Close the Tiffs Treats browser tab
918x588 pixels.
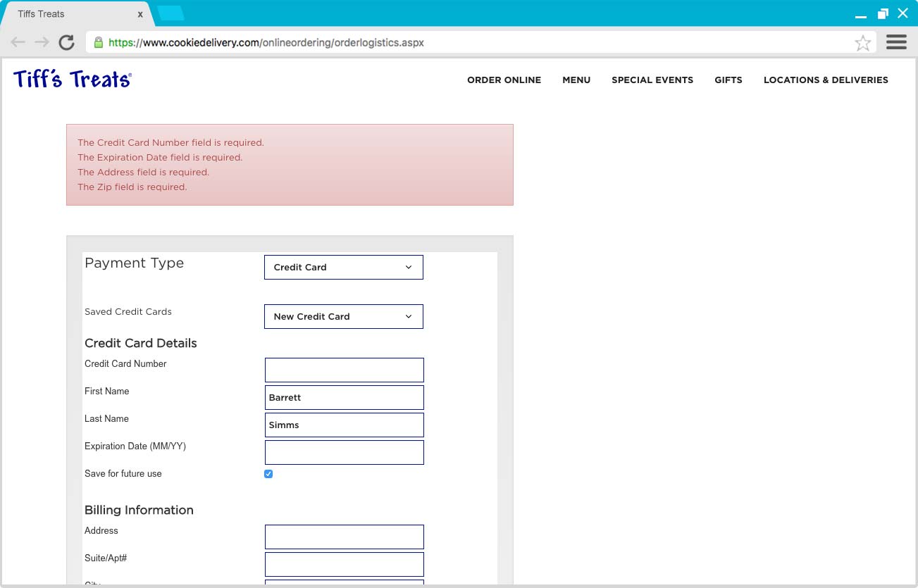pos(140,14)
